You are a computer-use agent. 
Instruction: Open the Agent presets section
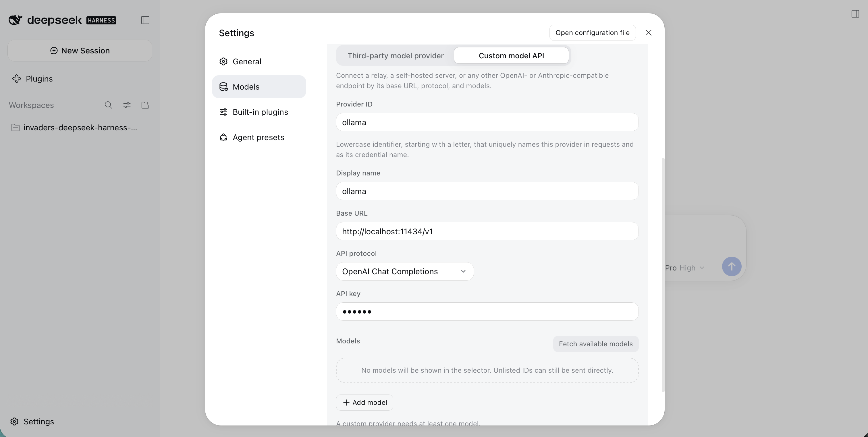[x=259, y=138]
